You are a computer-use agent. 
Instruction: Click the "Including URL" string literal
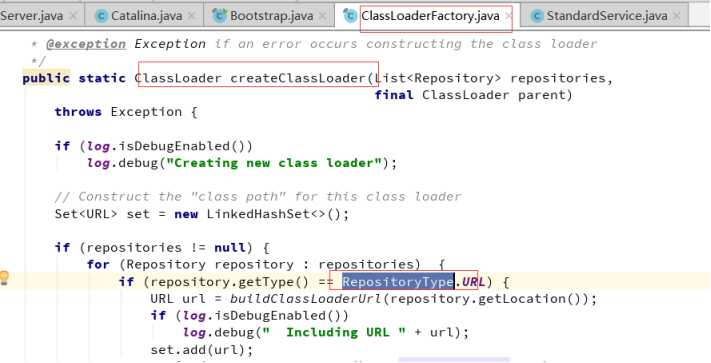click(x=334, y=332)
